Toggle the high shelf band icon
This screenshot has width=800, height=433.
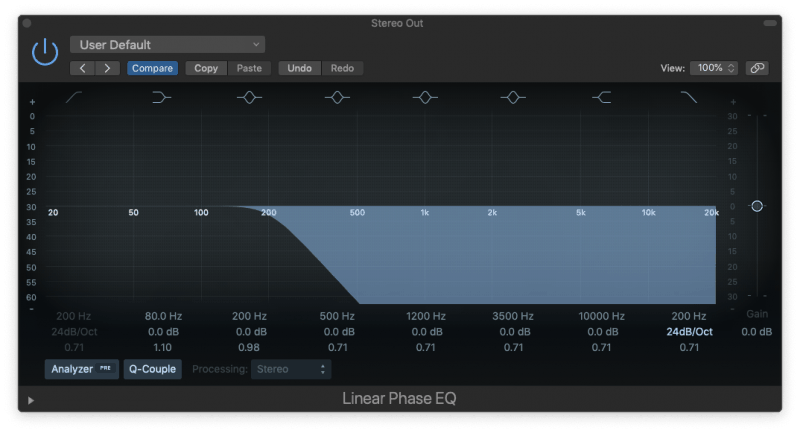point(602,97)
